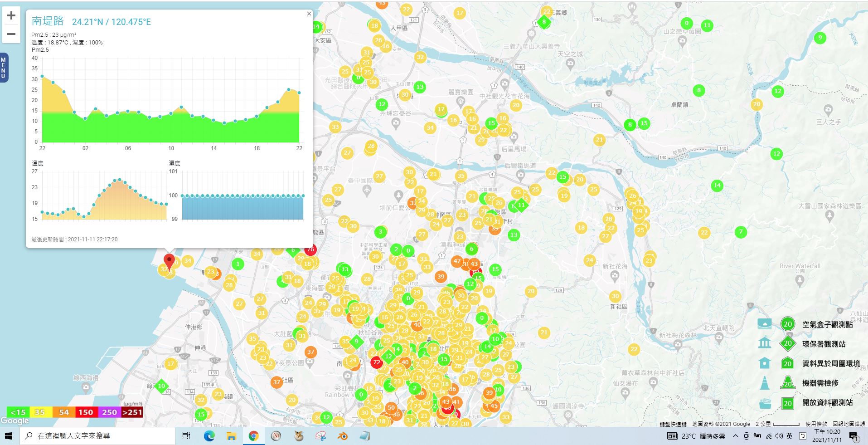Expand the blue MENU side tab
The image size is (868, 445).
point(4,68)
